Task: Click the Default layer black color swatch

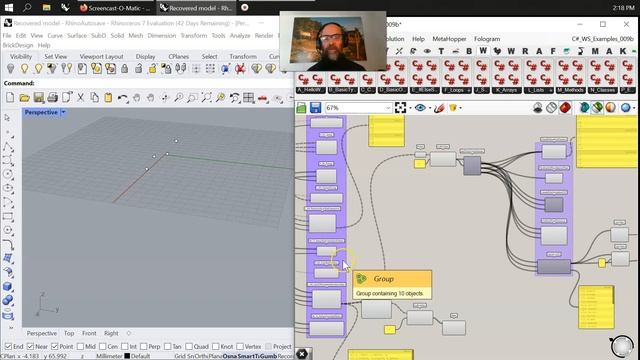Action: point(127,356)
